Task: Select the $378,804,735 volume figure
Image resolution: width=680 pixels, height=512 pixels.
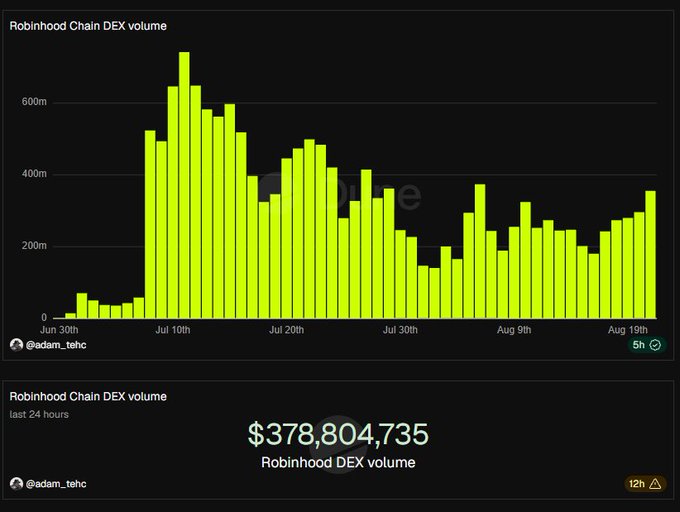Action: (x=338, y=434)
